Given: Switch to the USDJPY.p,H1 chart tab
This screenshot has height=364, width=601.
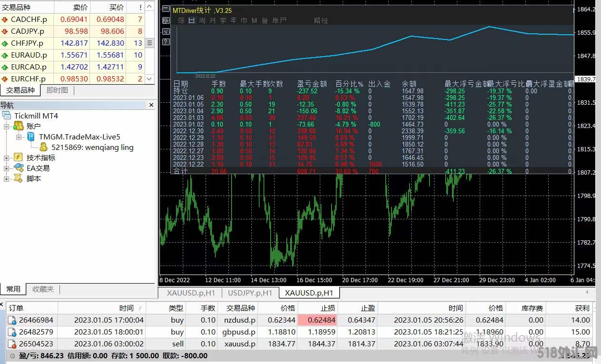Looking at the screenshot, I should coord(250,293).
